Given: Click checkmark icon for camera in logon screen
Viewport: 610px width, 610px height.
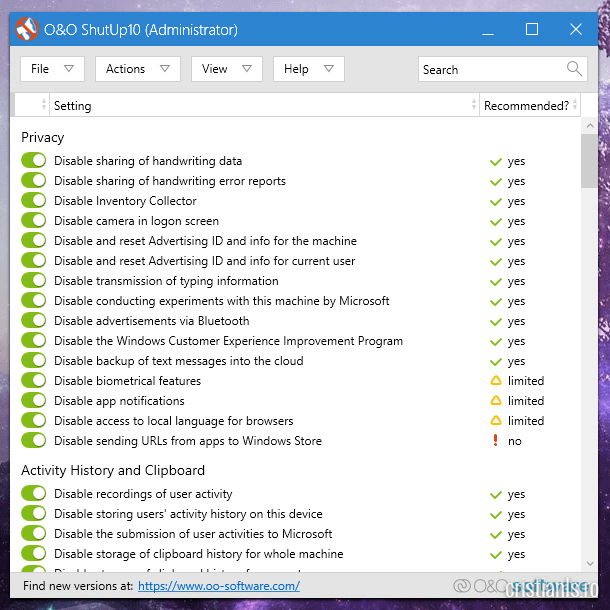Looking at the screenshot, I should pyautogui.click(x=496, y=221).
